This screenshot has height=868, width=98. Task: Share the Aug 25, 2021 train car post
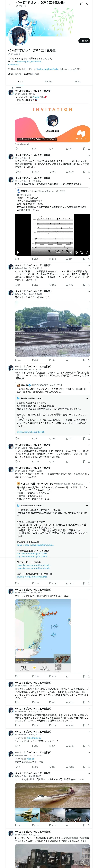[x=89, y=360]
